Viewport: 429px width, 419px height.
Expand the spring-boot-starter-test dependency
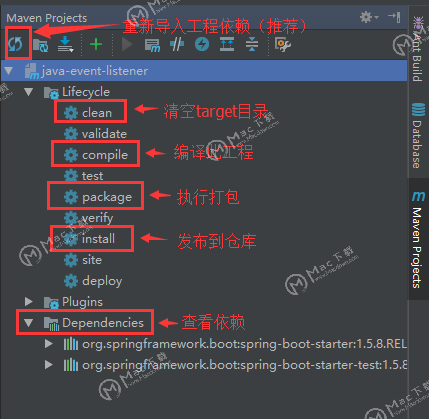(49, 365)
